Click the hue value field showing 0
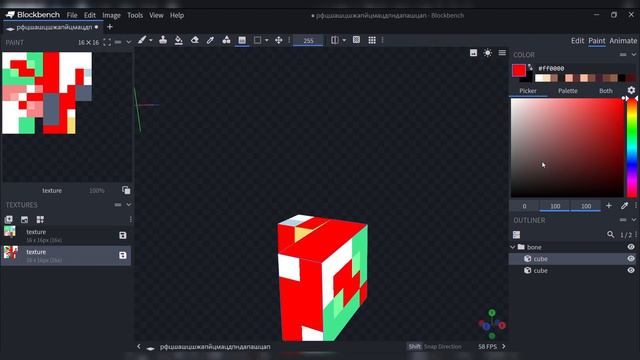This screenshot has height=360, width=640. pos(524,206)
